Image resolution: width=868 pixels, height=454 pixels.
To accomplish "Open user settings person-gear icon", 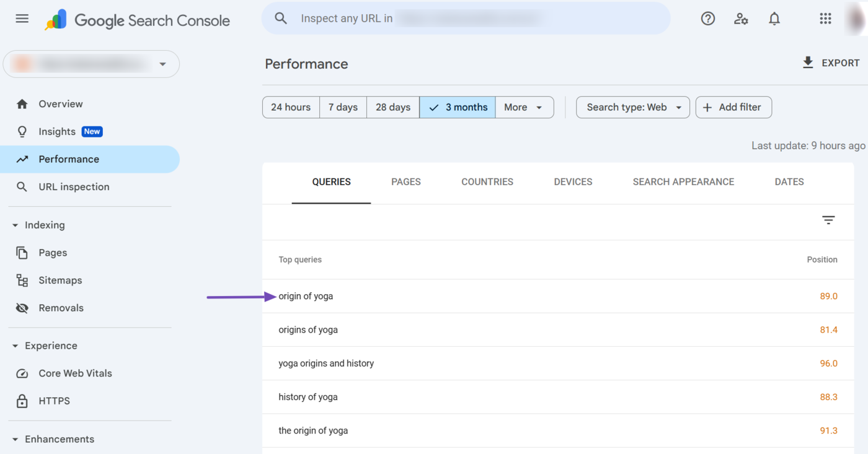I will tap(741, 19).
